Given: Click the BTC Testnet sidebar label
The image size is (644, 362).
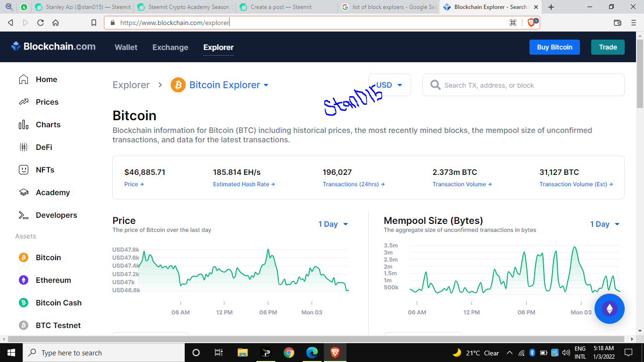Looking at the screenshot, I should [x=58, y=325].
